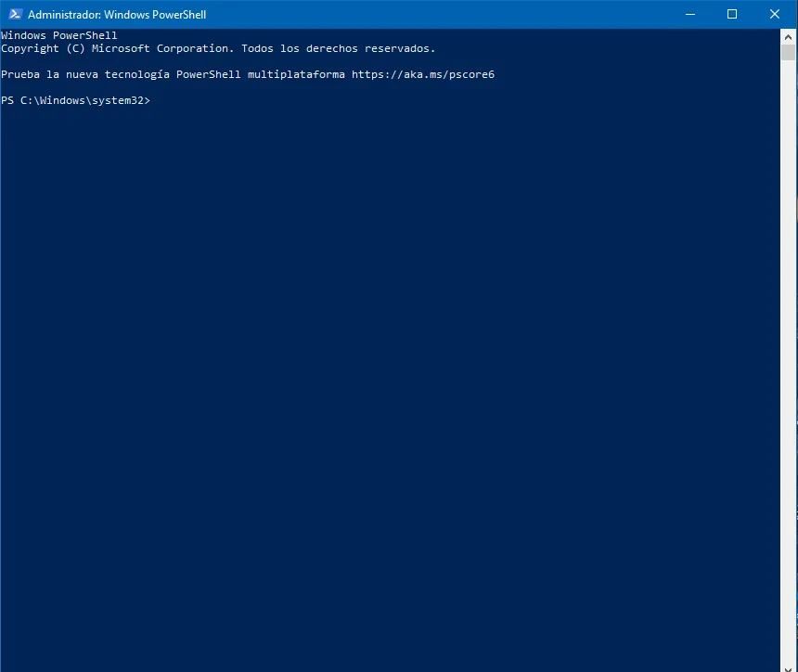This screenshot has height=672, width=798.
Task: Click the 'Windows PowerShell' header line
Action: 59,35
